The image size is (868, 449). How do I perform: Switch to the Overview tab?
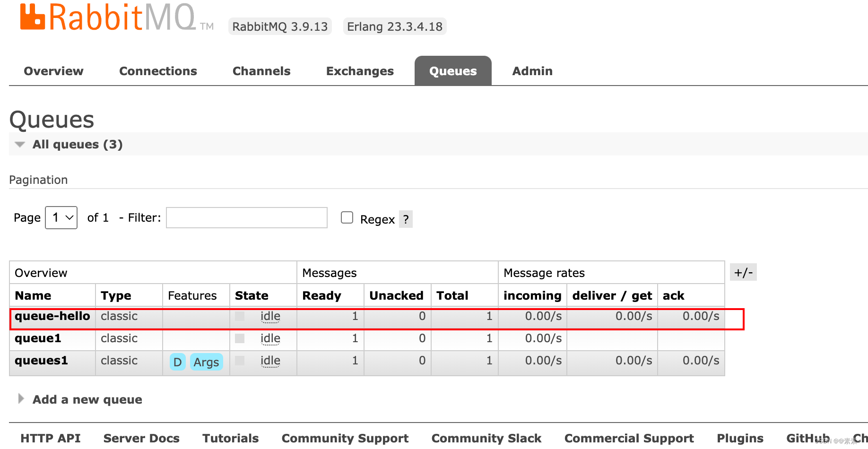click(x=53, y=71)
